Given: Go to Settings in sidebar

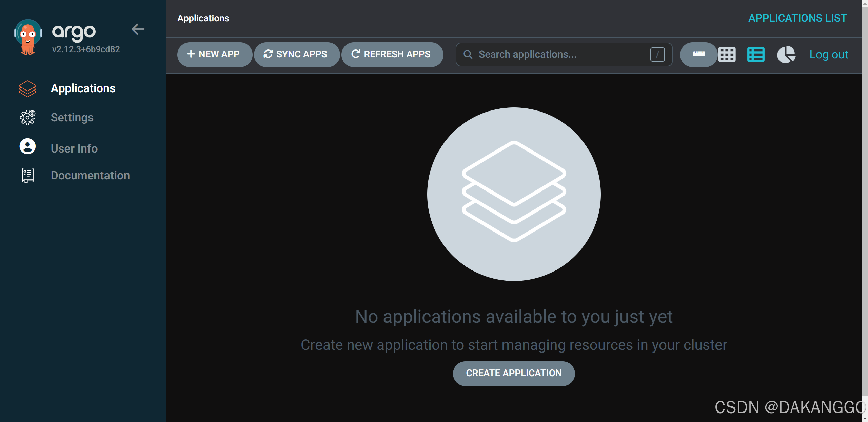Looking at the screenshot, I should point(72,118).
